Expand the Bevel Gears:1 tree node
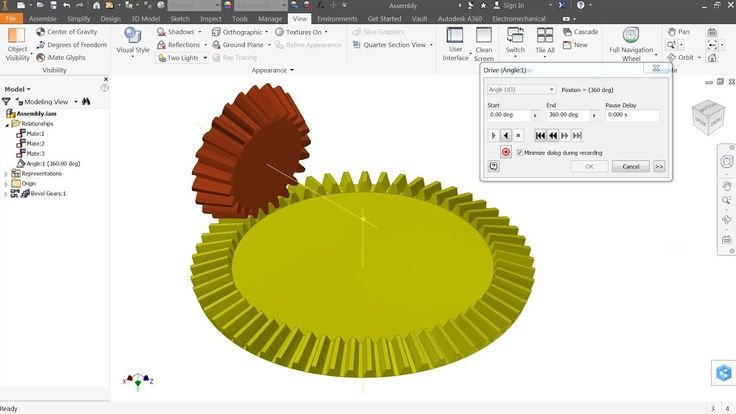 pos(6,194)
